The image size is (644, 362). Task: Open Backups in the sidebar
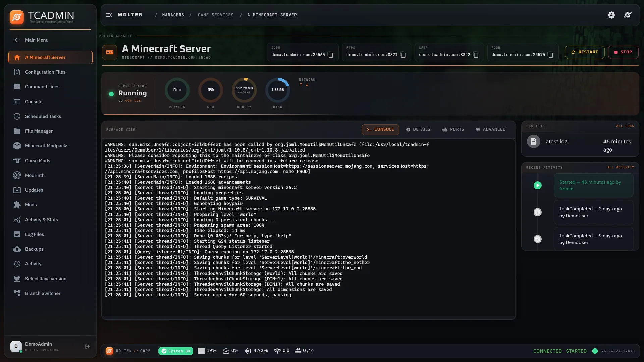(x=50, y=249)
